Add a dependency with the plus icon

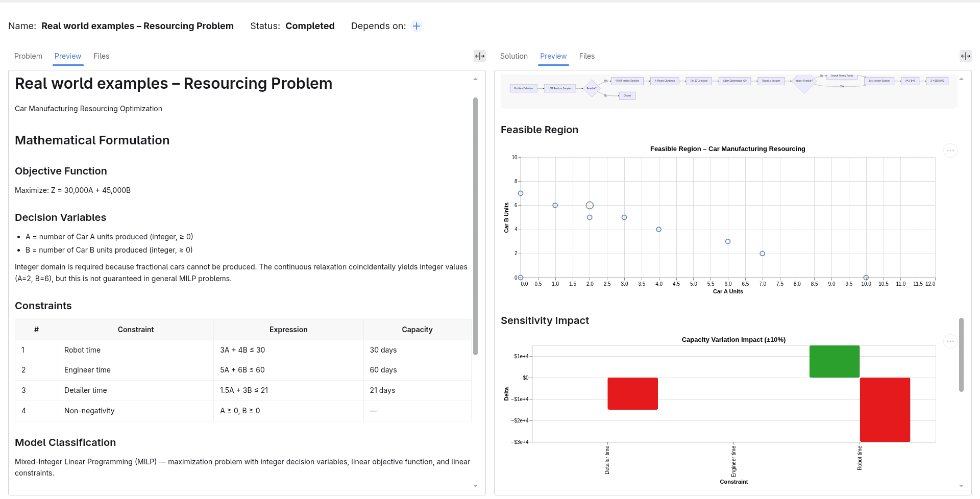coord(416,26)
